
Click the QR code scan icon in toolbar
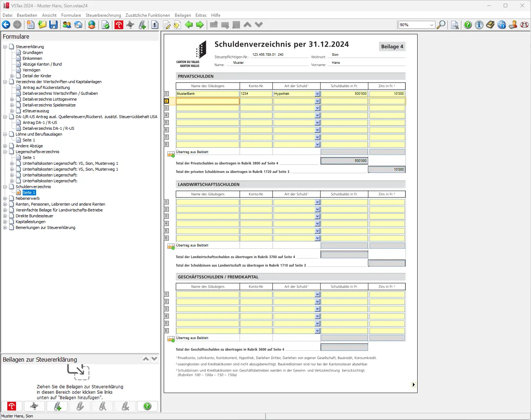130,25
